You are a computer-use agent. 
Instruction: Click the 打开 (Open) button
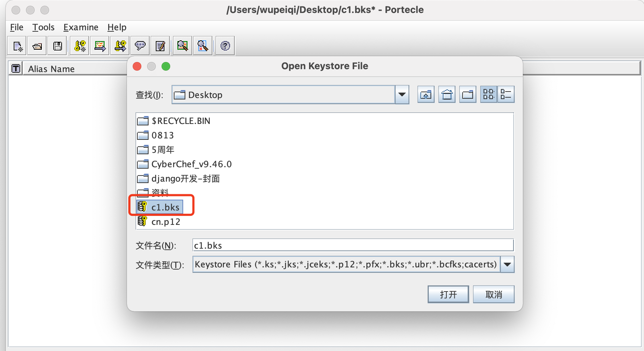click(448, 294)
